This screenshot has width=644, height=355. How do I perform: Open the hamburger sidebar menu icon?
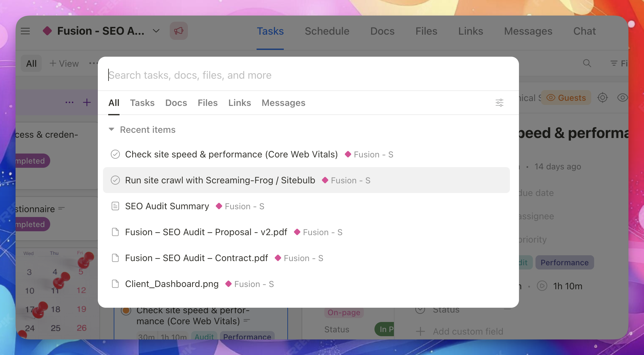coord(25,31)
